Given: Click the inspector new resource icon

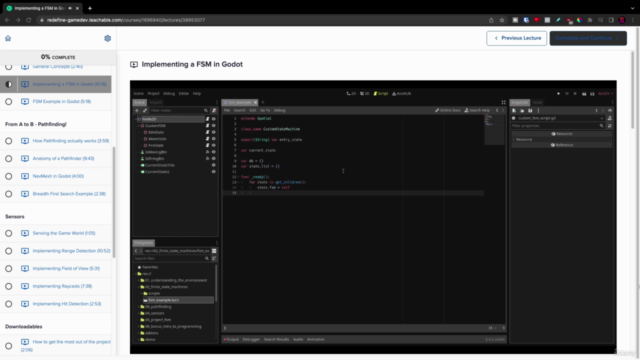Looking at the screenshot, I should click(514, 111).
